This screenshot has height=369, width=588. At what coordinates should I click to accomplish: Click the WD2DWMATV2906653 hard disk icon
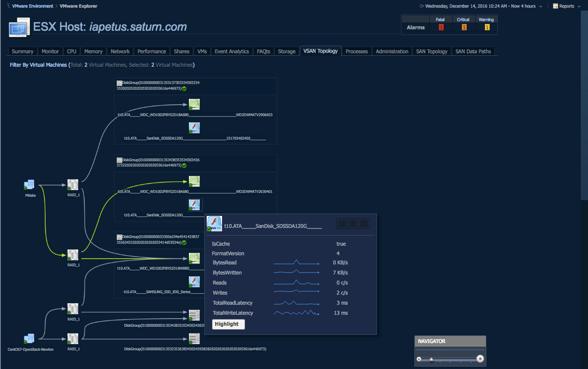tap(194, 105)
